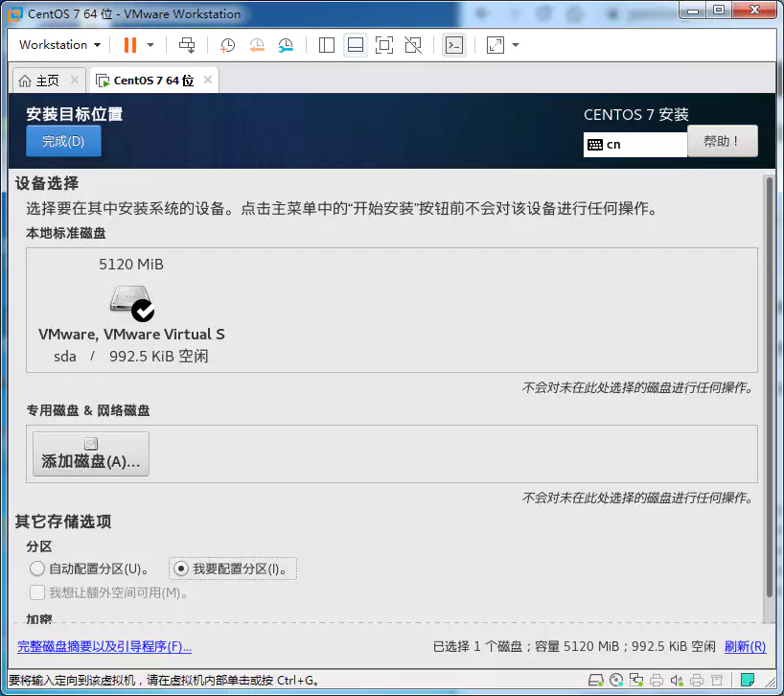This screenshot has width=784, height=696.
Task: Click the hard disk icon in the status bar
Action: (597, 681)
